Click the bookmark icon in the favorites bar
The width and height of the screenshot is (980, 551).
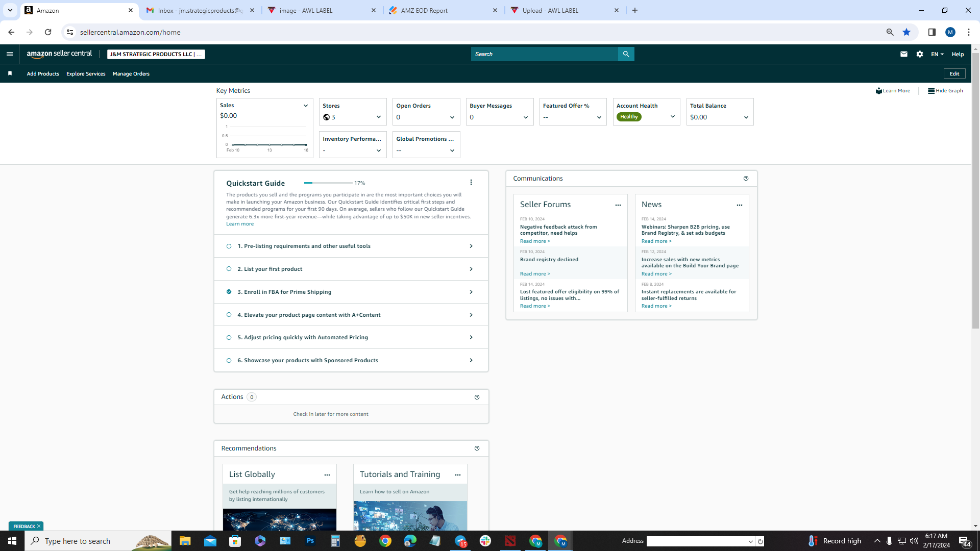point(10,73)
